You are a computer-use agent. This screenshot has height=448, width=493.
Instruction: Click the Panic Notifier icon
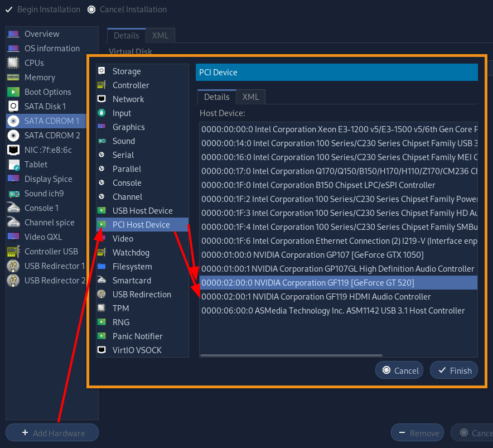tap(101, 336)
